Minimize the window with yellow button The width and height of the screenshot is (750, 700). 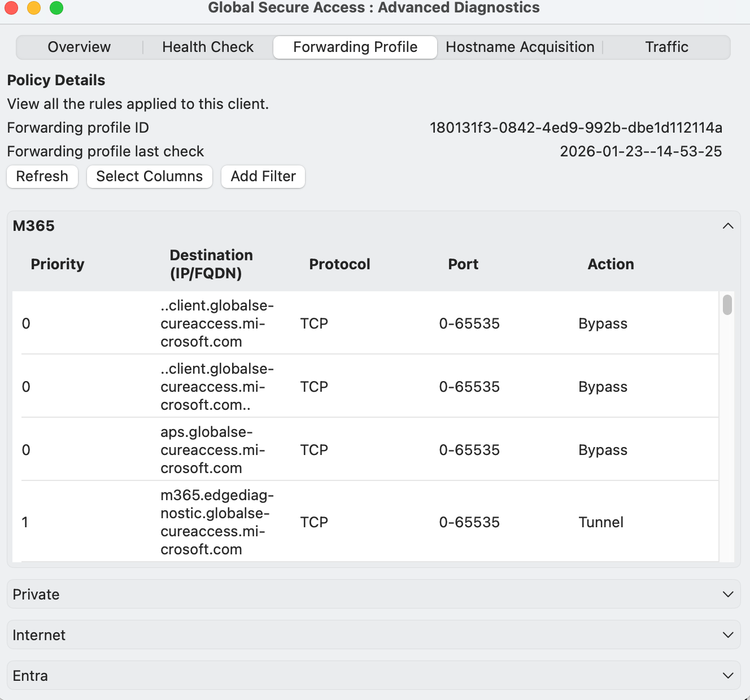point(34,8)
